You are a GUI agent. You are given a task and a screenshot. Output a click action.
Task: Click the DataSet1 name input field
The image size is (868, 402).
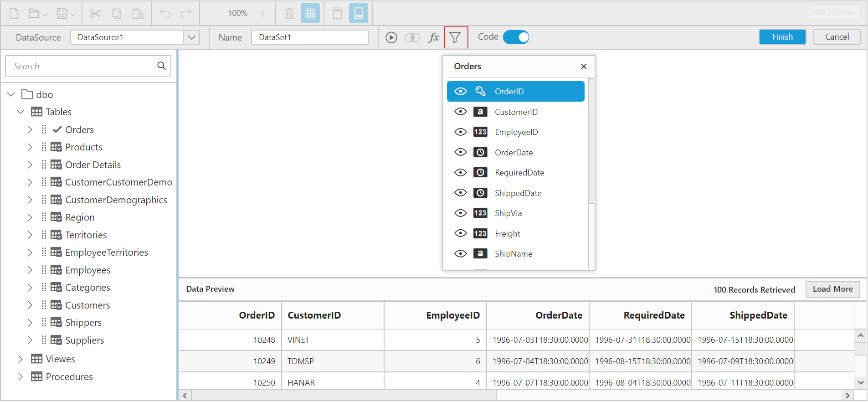pos(309,37)
